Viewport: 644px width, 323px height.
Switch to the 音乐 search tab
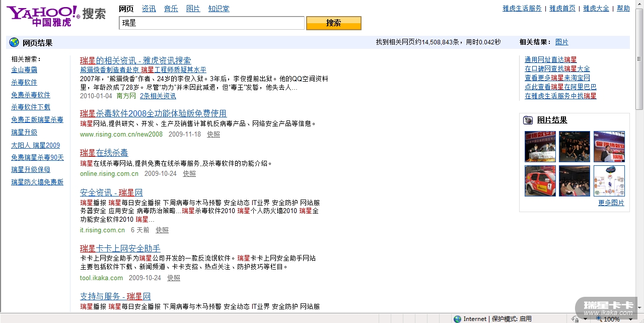171,9
